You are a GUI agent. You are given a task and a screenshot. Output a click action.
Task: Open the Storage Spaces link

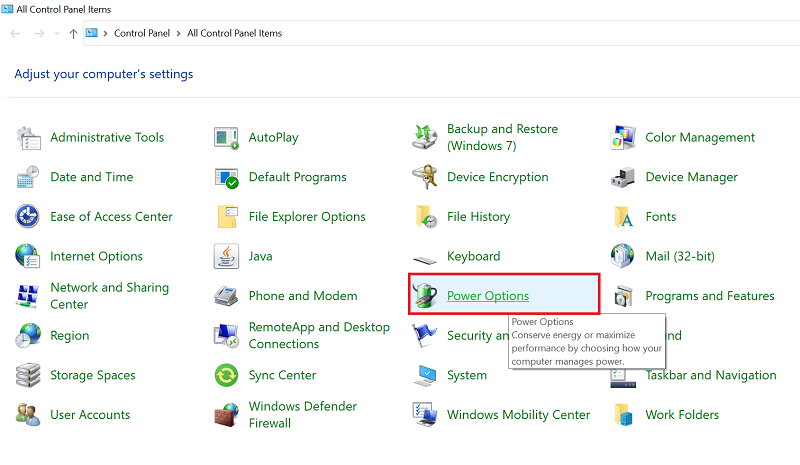93,375
